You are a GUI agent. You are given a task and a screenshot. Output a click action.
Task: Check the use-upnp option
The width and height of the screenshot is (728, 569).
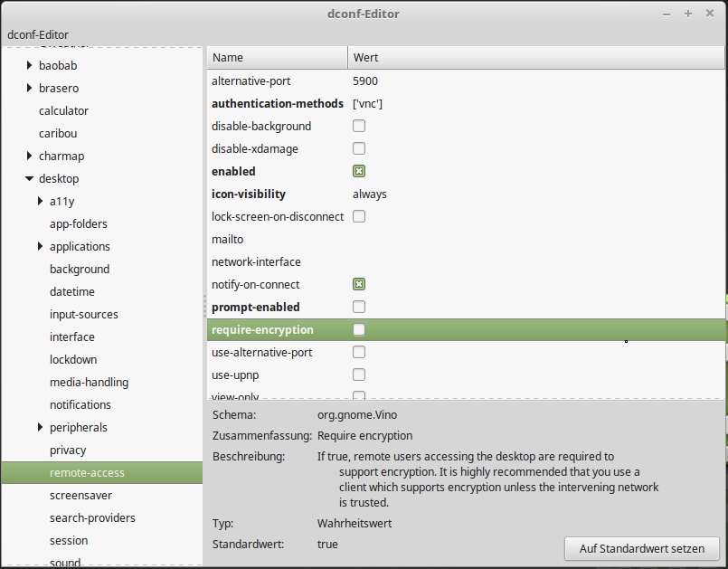(359, 375)
